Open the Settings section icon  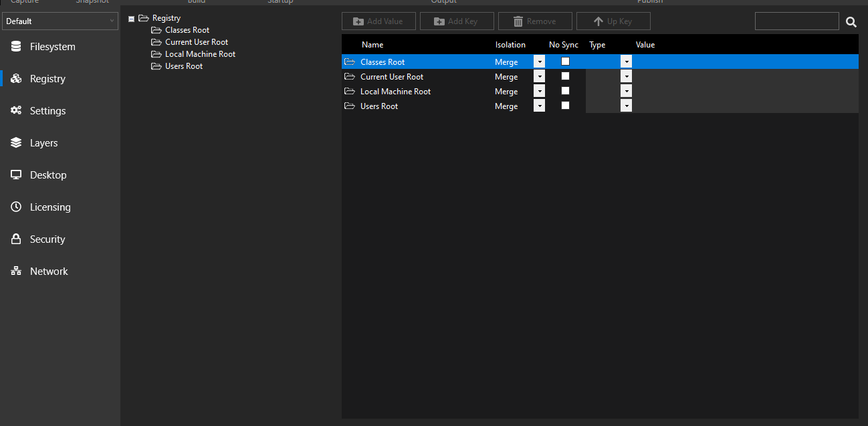pos(15,110)
